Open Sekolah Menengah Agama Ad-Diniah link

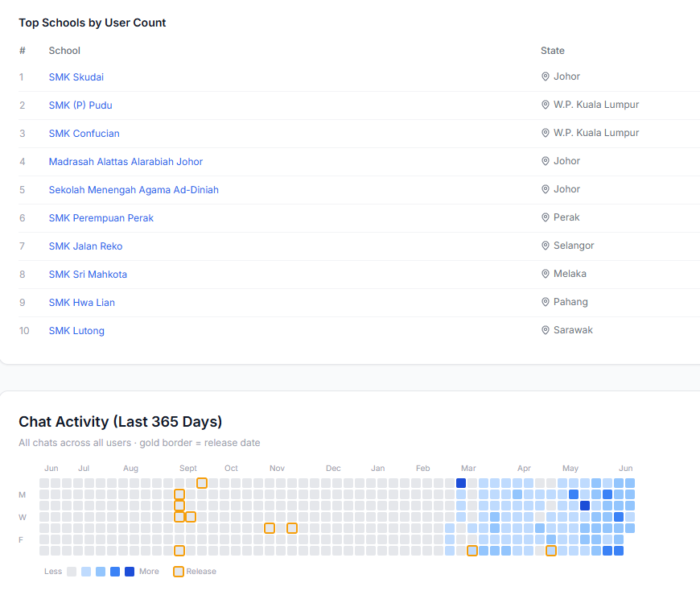click(134, 189)
